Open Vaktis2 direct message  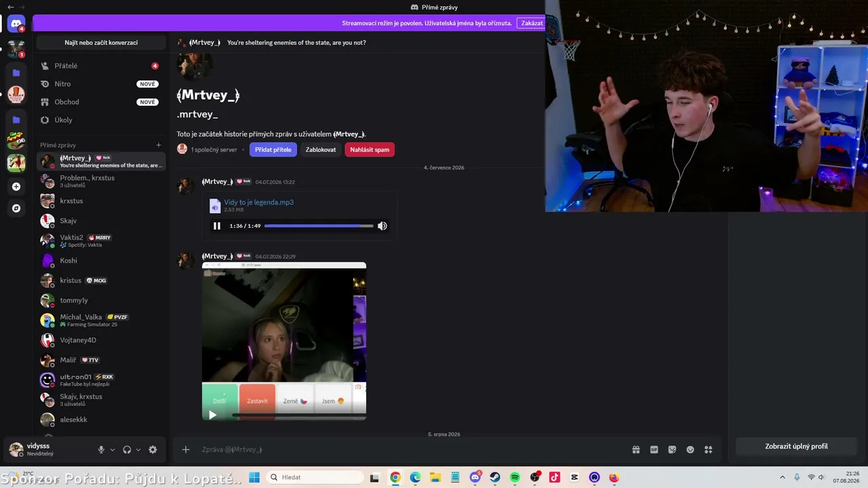point(100,241)
